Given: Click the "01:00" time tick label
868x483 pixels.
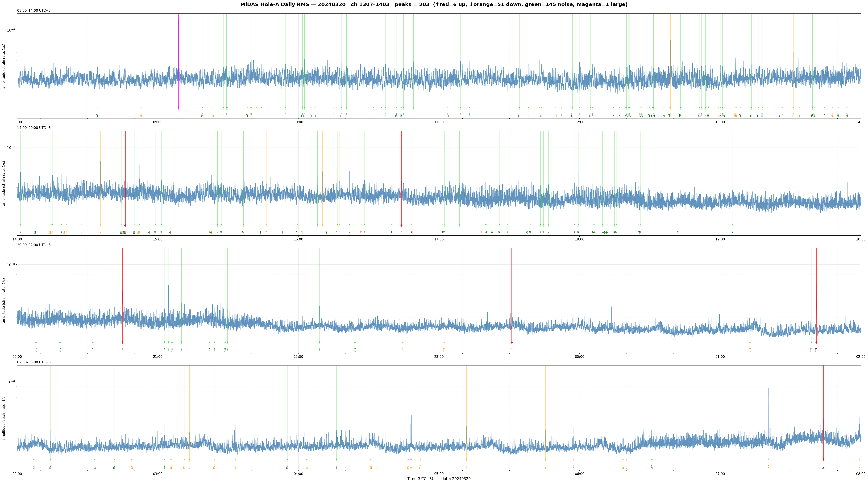Looking at the screenshot, I should tap(720, 357).
